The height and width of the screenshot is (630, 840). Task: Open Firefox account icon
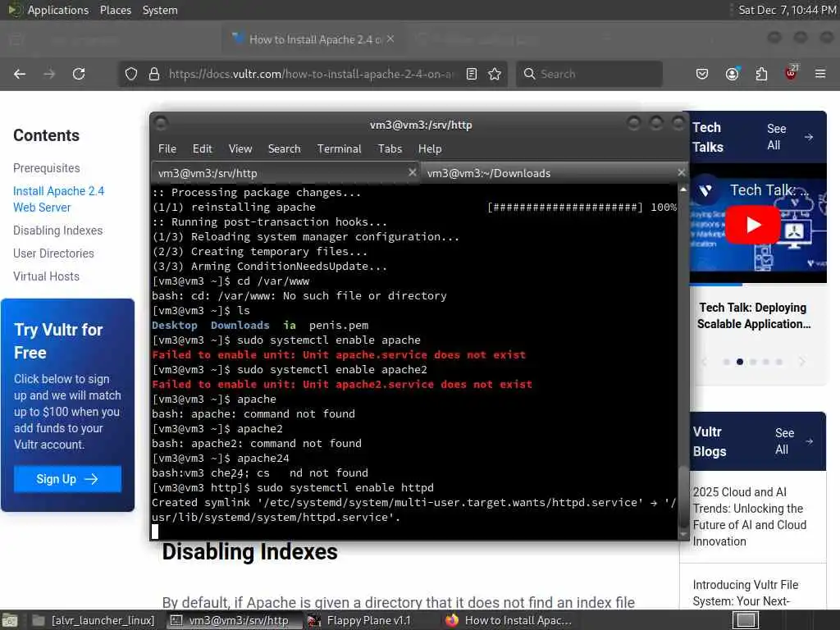click(x=732, y=74)
